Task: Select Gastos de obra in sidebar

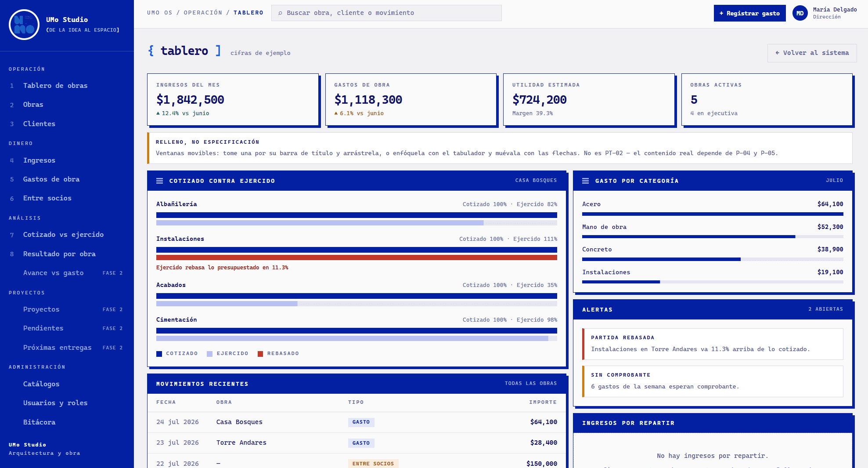Action: click(67, 179)
